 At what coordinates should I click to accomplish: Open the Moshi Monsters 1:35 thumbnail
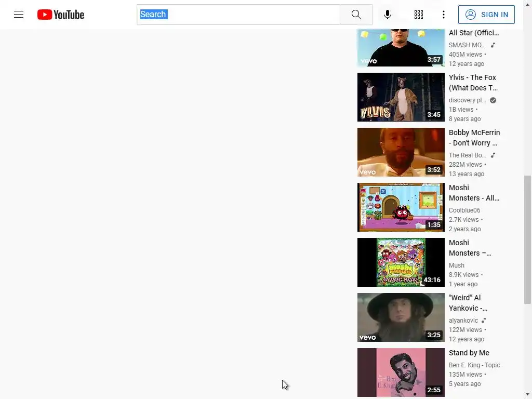[401, 207]
